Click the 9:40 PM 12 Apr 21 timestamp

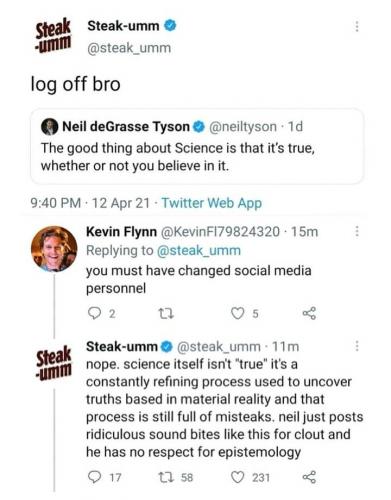click(x=90, y=203)
